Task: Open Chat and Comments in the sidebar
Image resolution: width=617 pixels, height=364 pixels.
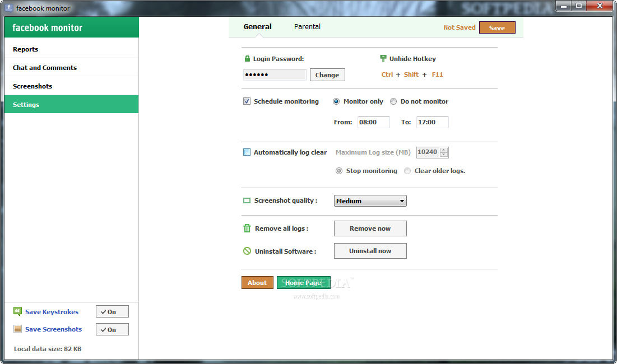Action: click(x=71, y=68)
